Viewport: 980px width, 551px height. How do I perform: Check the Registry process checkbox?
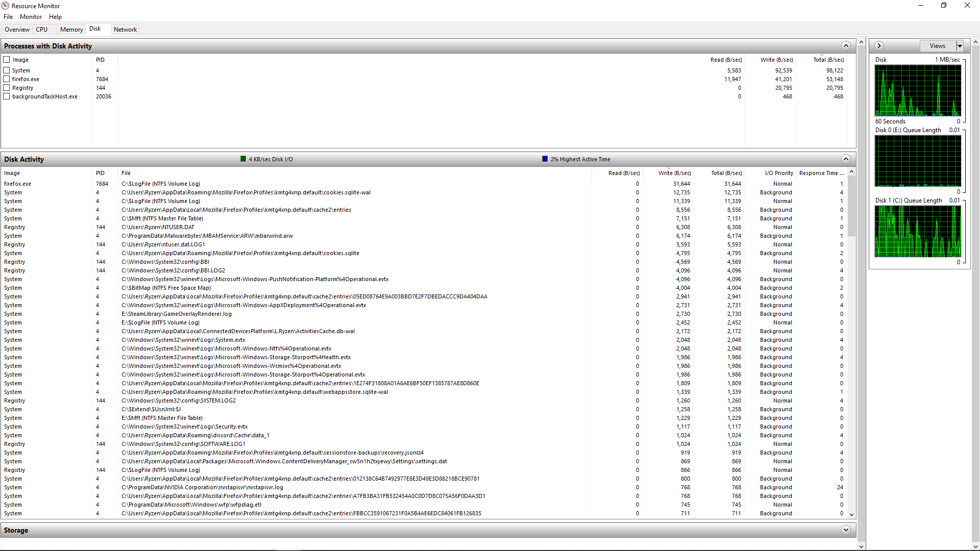click(7, 88)
